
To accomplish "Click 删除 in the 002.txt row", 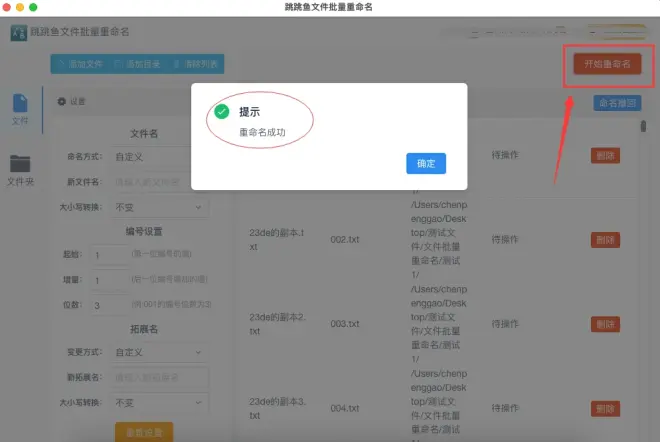I will pyautogui.click(x=605, y=240).
